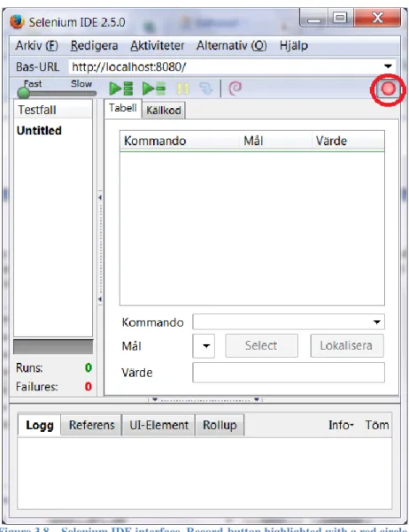
Task: Click the Testfall panel header
Action: click(x=53, y=110)
